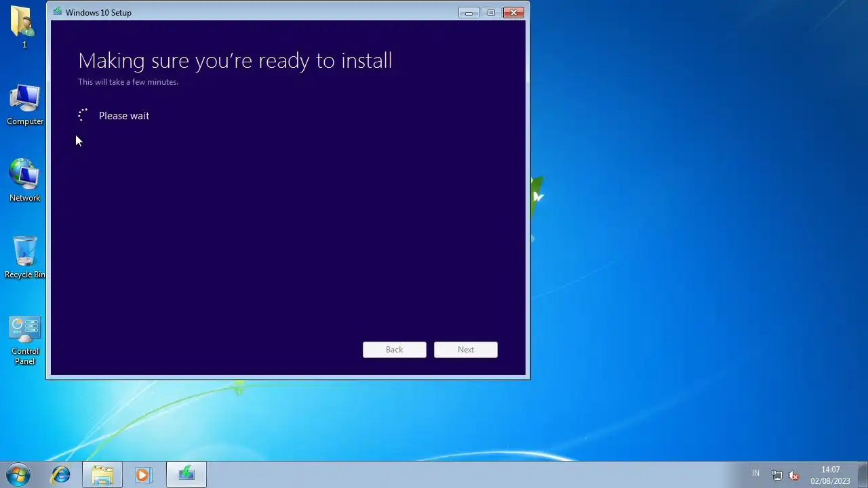Click the 'Making sure you're ready to install' heading

click(235, 60)
